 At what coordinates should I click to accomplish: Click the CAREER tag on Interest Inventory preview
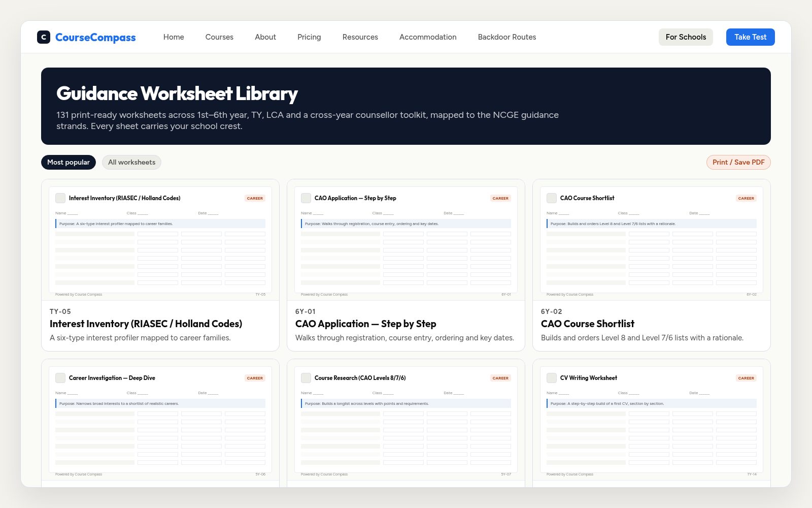(x=255, y=198)
